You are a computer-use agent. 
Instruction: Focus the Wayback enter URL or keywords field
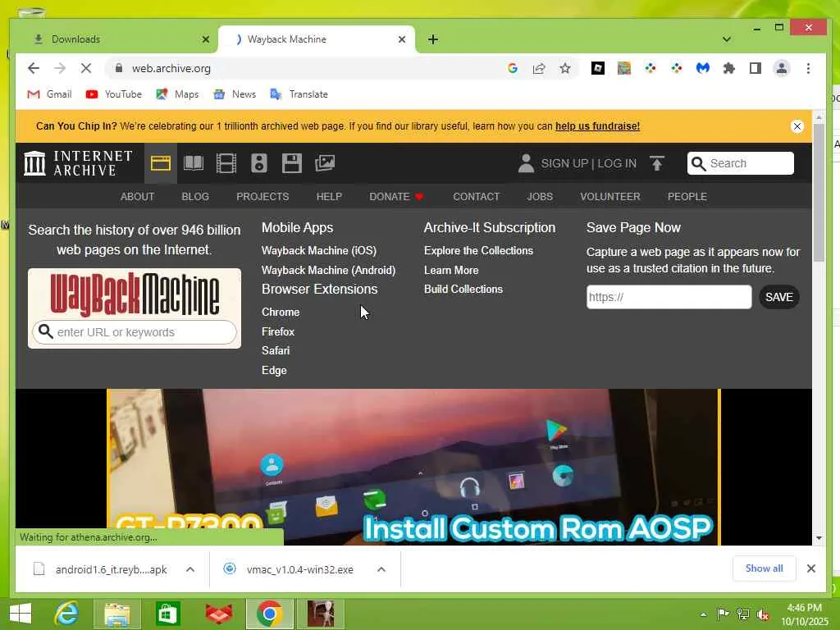click(134, 332)
